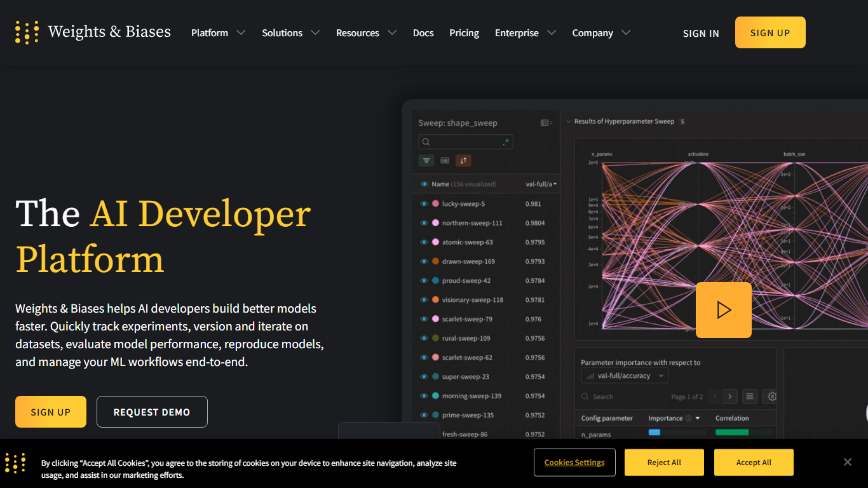This screenshot has height=488, width=868.
Task: Click the table expand icon beside shape_sweep
Action: (x=546, y=123)
